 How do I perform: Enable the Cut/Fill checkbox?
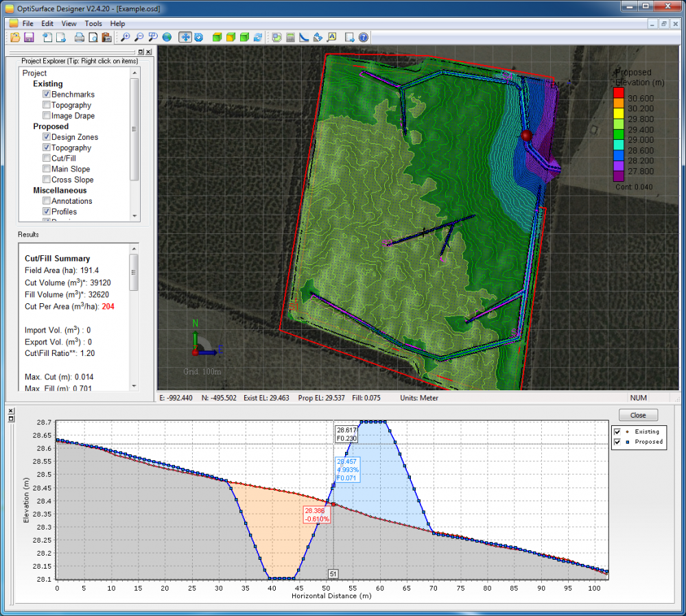pyautogui.click(x=47, y=158)
